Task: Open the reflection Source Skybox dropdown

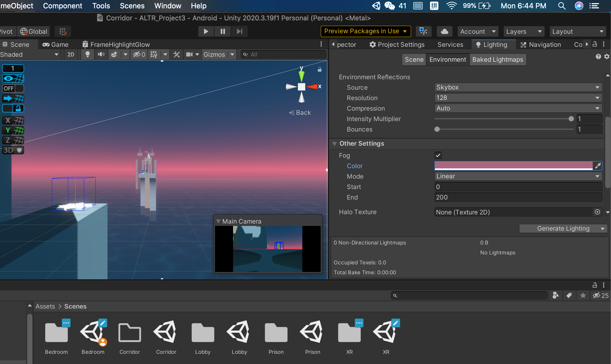Action: [x=518, y=87]
